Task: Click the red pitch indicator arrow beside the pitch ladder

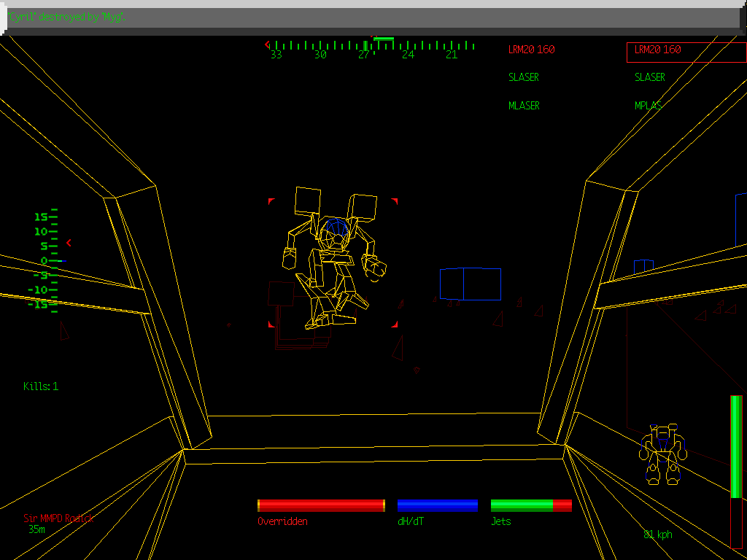Action: [x=69, y=243]
